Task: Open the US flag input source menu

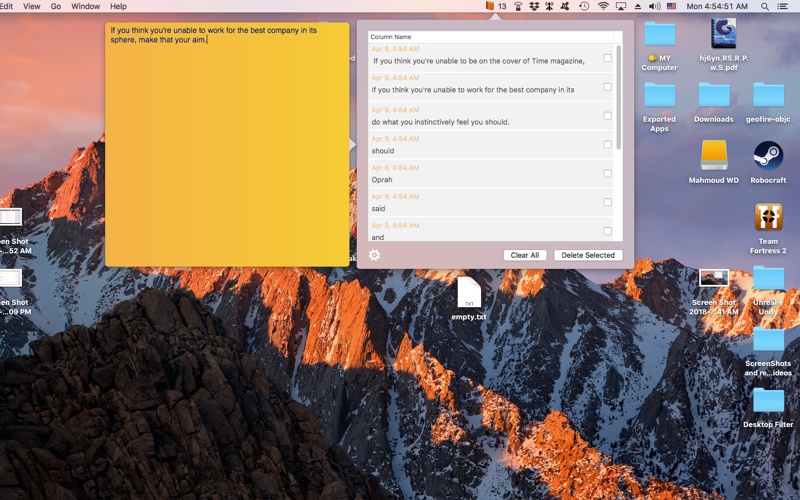Action: [671, 6]
